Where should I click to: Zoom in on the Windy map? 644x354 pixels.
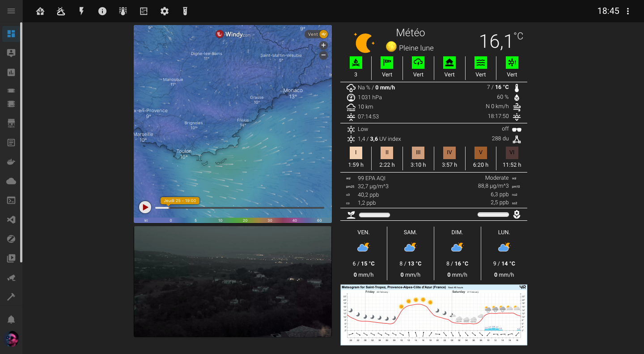tap(323, 45)
